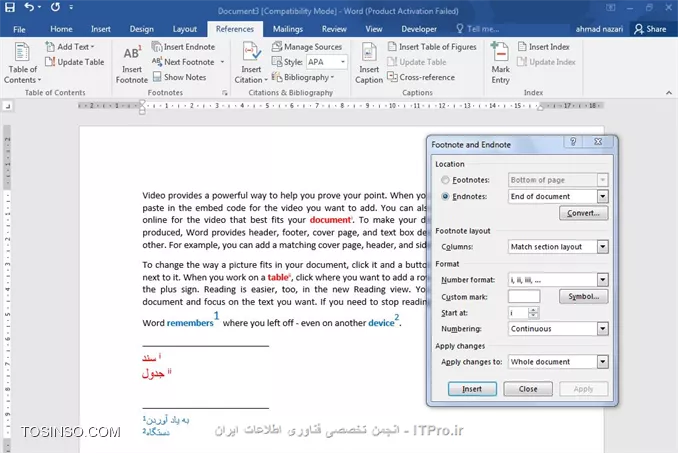Collapse the ribbon with the arrow

[668, 93]
